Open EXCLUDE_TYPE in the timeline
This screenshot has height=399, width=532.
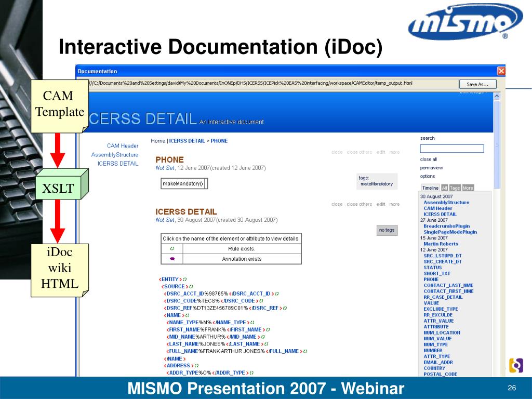(x=441, y=309)
